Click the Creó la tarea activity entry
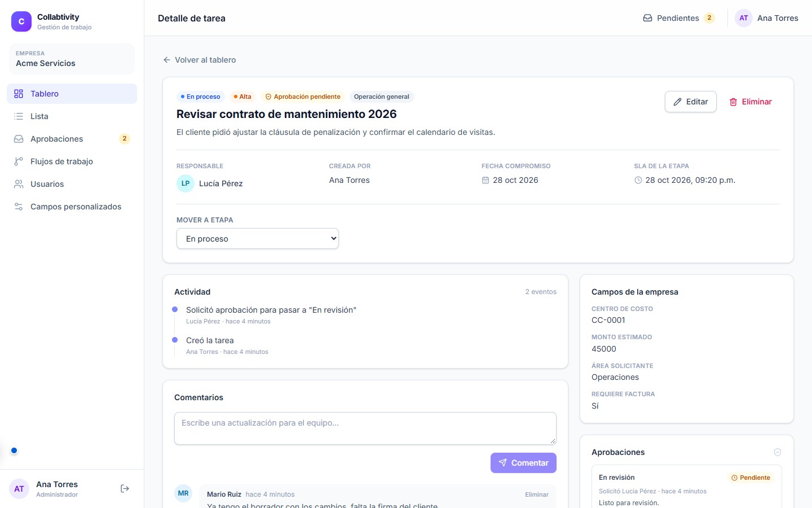Viewport: 812px width, 508px height. pos(210,340)
